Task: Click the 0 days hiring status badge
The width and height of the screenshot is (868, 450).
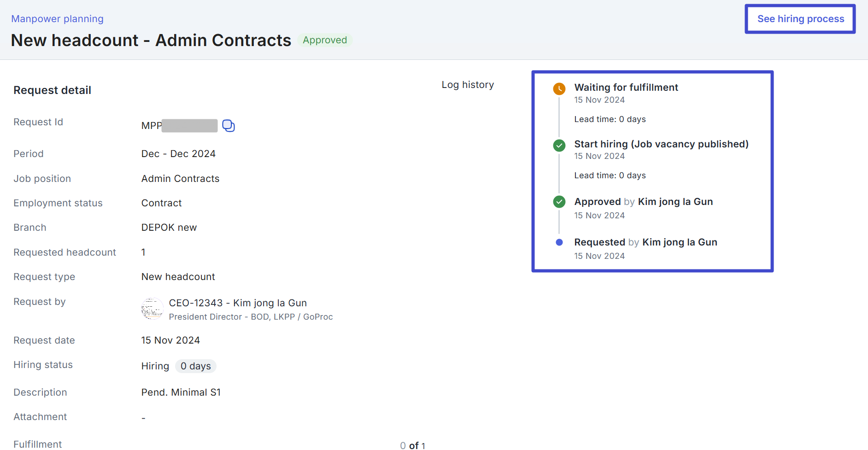Action: click(x=196, y=366)
